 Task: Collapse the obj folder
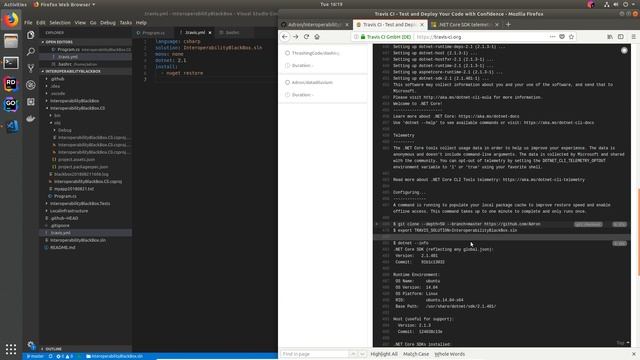pos(57,123)
